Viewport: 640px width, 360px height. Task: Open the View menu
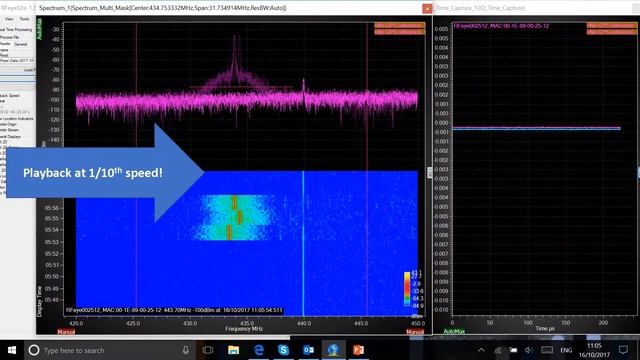coord(9,19)
